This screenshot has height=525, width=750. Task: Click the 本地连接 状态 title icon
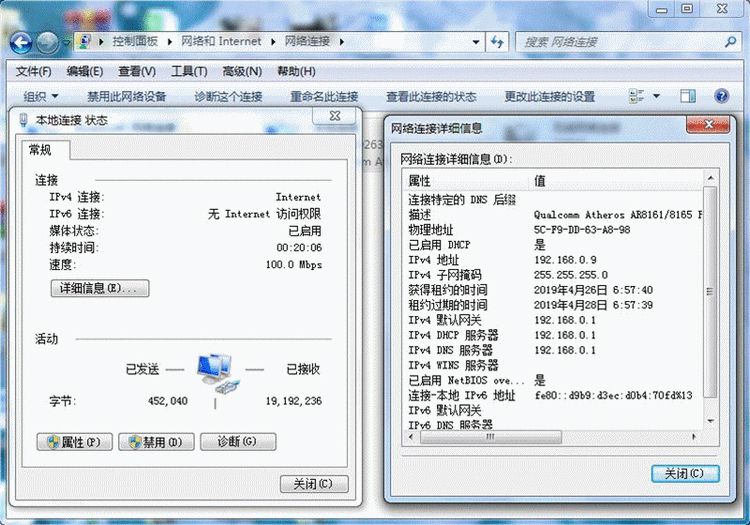[23, 120]
